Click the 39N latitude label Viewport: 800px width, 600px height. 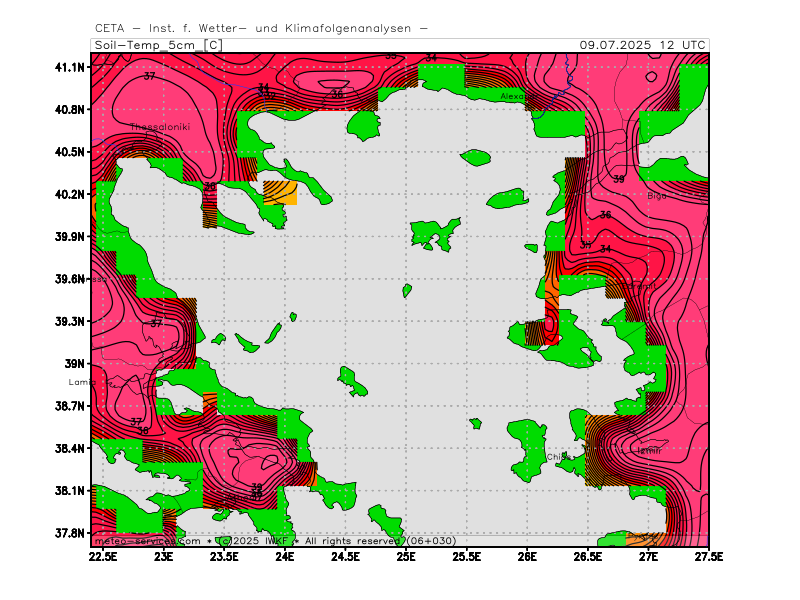[x=74, y=364]
